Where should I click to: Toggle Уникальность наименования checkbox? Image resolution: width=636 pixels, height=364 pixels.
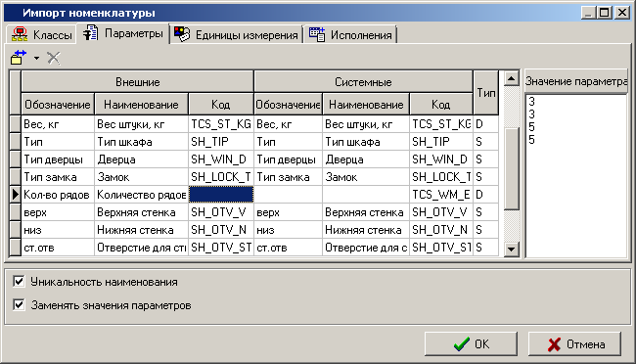(19, 281)
